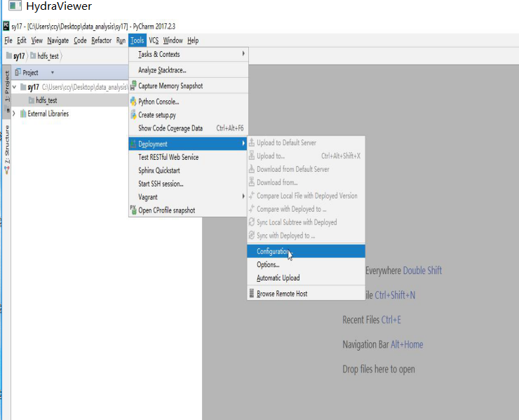Viewport: 519px width, 420px height.
Task: Click the External Libraries icon
Action: point(23,114)
